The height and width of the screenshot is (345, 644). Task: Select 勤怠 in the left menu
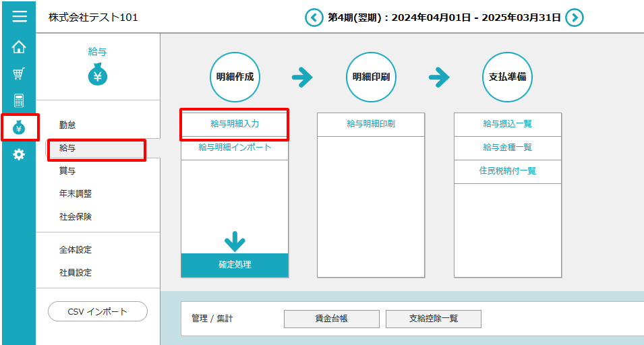pos(67,125)
